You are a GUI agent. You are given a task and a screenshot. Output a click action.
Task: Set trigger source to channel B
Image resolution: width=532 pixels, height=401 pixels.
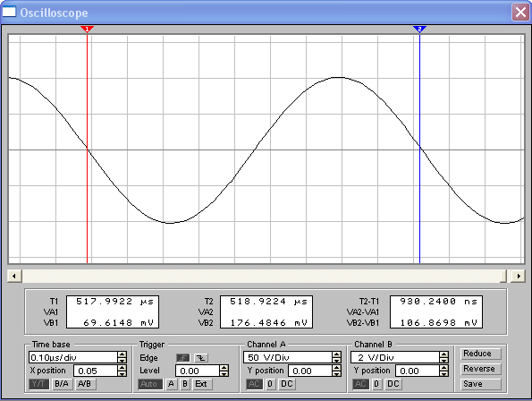[x=185, y=384]
